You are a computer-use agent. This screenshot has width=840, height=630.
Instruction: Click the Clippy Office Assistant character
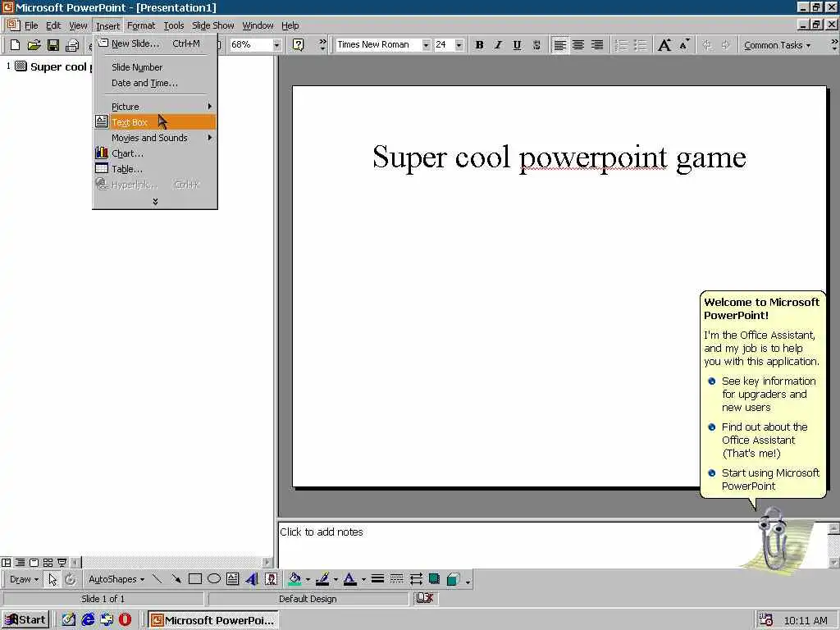(772, 540)
